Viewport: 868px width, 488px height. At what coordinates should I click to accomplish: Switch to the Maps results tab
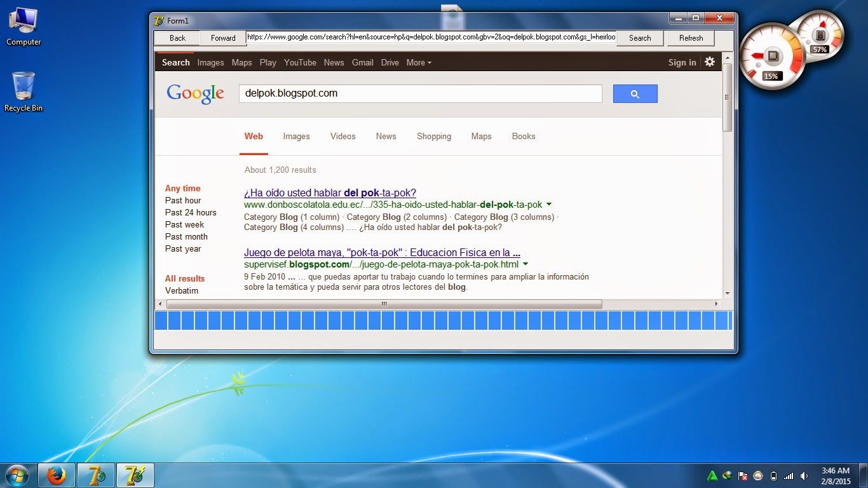tap(482, 137)
